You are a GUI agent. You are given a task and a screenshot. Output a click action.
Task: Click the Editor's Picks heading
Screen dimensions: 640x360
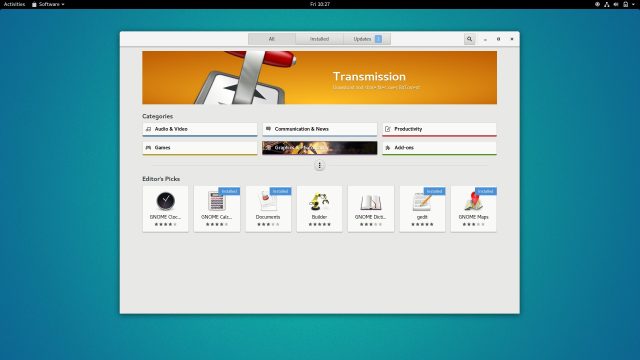click(161, 179)
